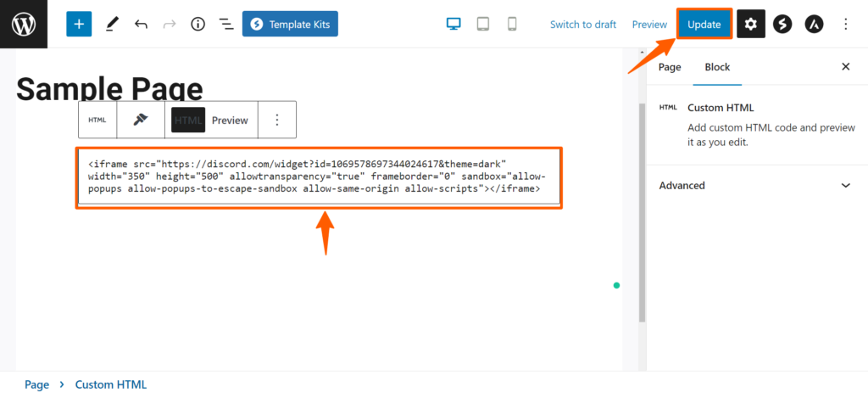Open the List View icon
Image resolution: width=868 pixels, height=398 pixels.
[225, 25]
